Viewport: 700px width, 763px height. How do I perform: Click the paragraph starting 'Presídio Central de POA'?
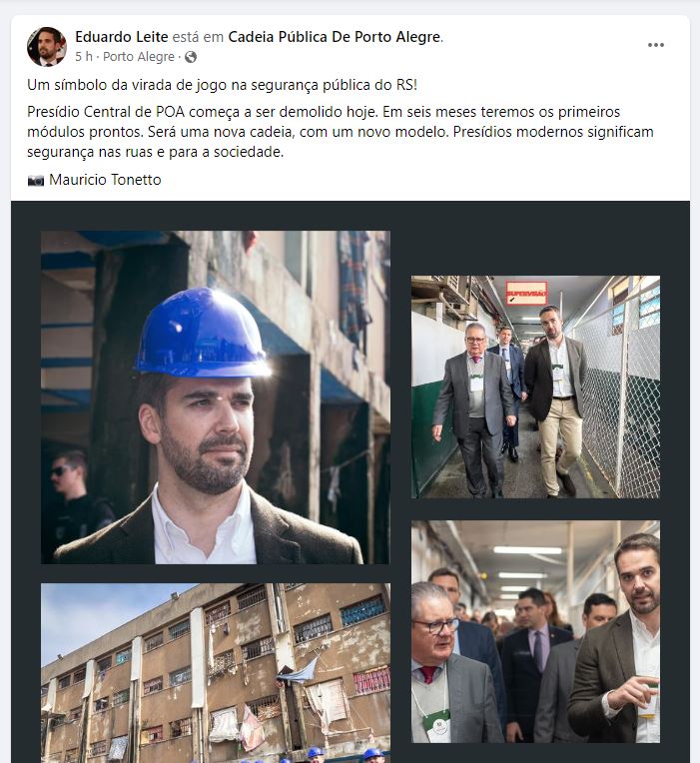(341, 132)
